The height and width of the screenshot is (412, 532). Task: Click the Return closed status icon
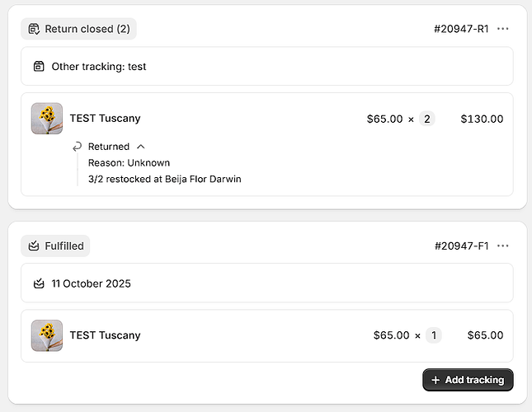[x=34, y=29]
